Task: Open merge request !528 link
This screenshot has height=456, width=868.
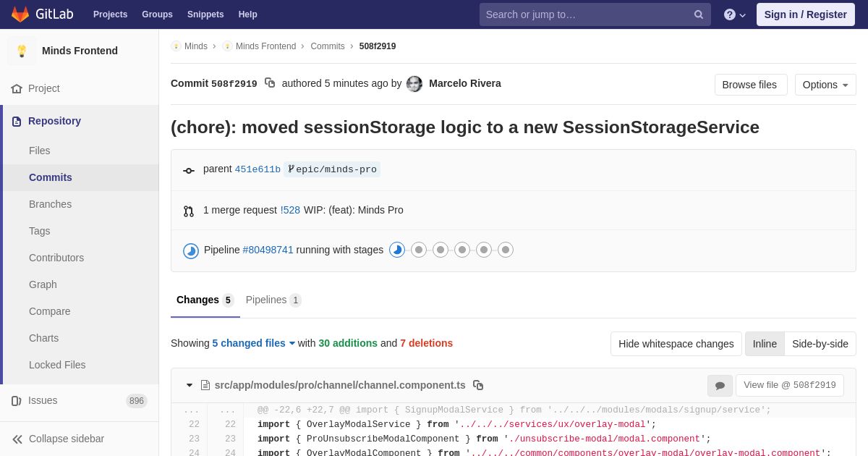Action: 290,210
